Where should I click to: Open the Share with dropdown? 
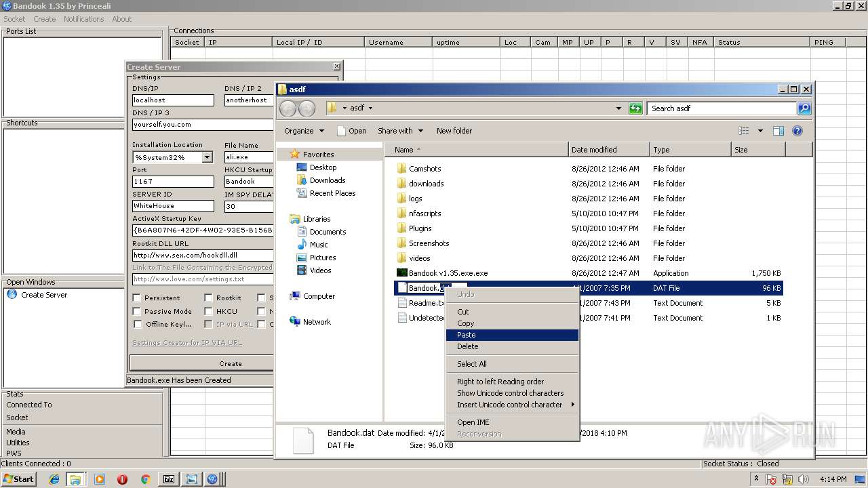coord(400,131)
